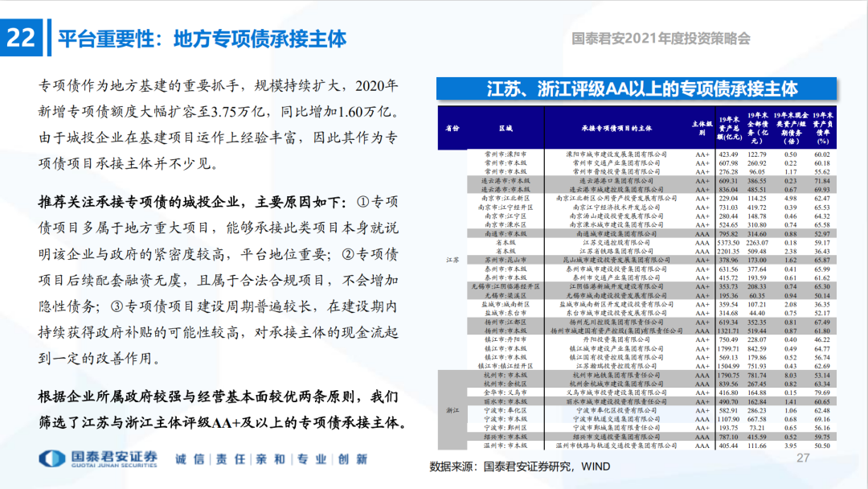
Task: Click the row 南京溧水城市建设集团有限公司
Action: [x=652, y=225]
